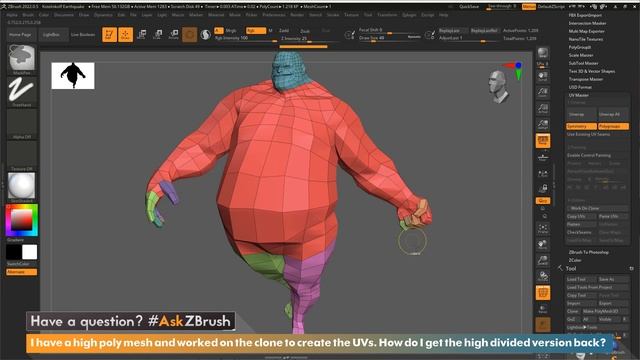This screenshot has height=360, width=640.
Task: Click the AAHalf icon
Action: tap(543, 124)
